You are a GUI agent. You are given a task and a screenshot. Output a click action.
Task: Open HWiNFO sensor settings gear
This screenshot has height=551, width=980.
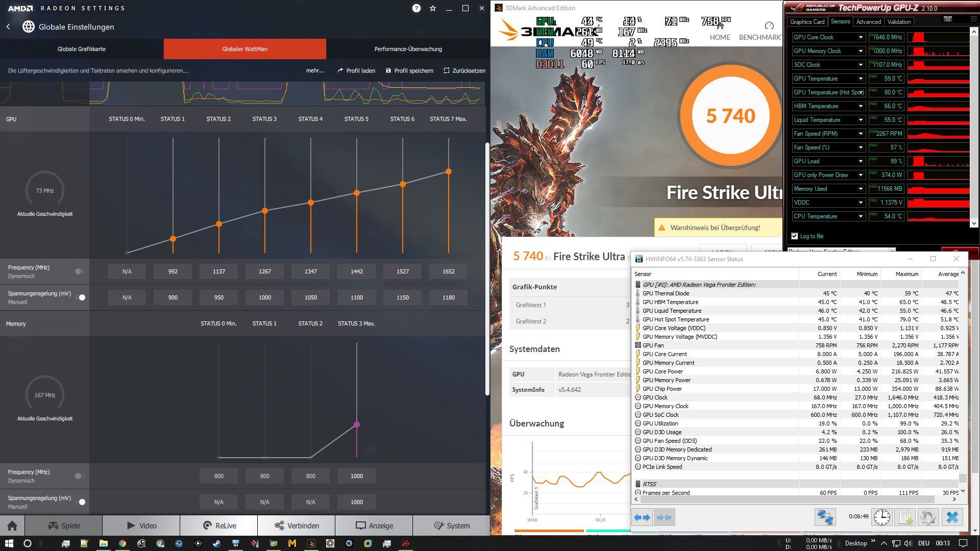click(928, 517)
